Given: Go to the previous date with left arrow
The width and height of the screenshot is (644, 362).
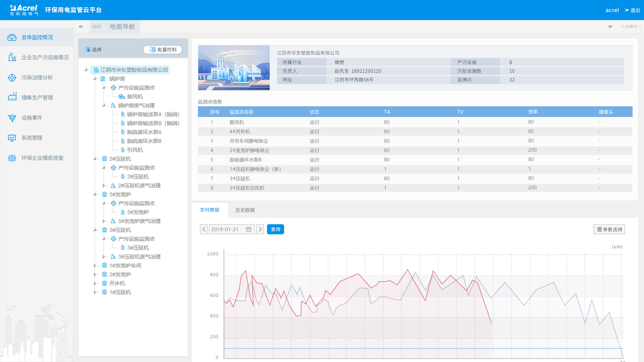Looking at the screenshot, I should coord(204,230).
